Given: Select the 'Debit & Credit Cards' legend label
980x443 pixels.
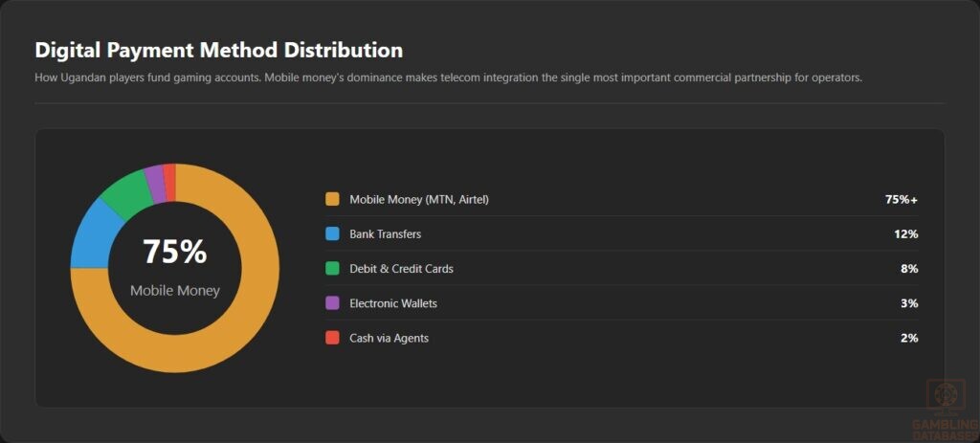Looking at the screenshot, I should tap(401, 269).
